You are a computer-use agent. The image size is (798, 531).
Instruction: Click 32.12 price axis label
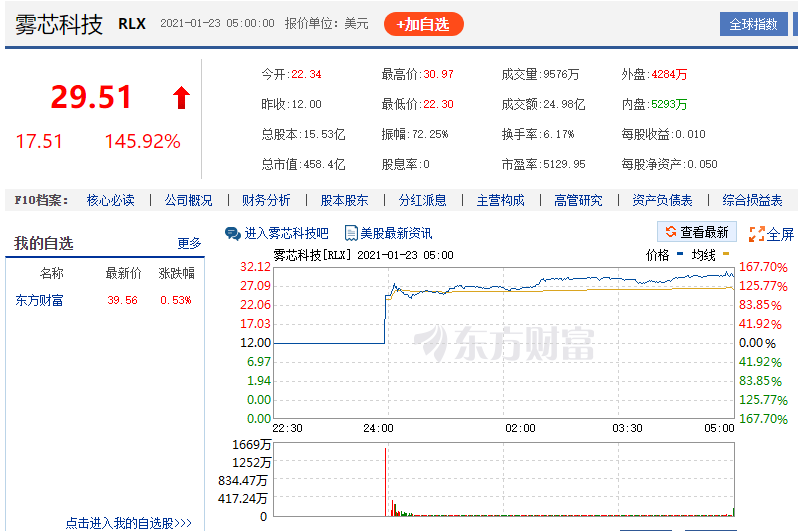coord(255,267)
